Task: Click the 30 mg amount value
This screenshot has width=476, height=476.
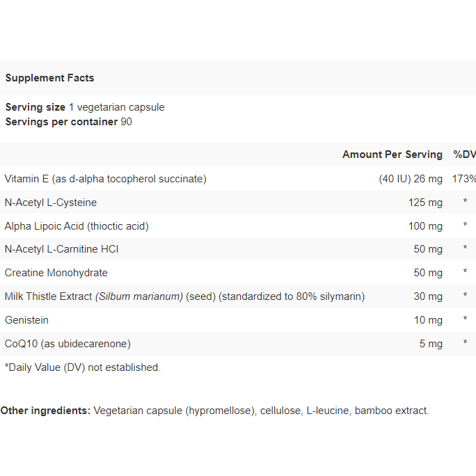Action: pyautogui.click(x=428, y=296)
